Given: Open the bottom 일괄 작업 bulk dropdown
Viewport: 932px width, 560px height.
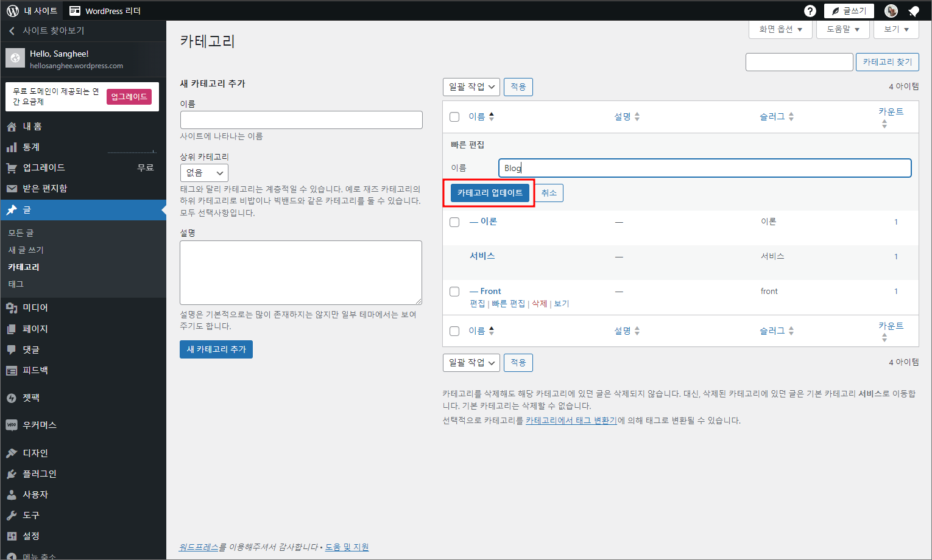Looking at the screenshot, I should click(471, 363).
